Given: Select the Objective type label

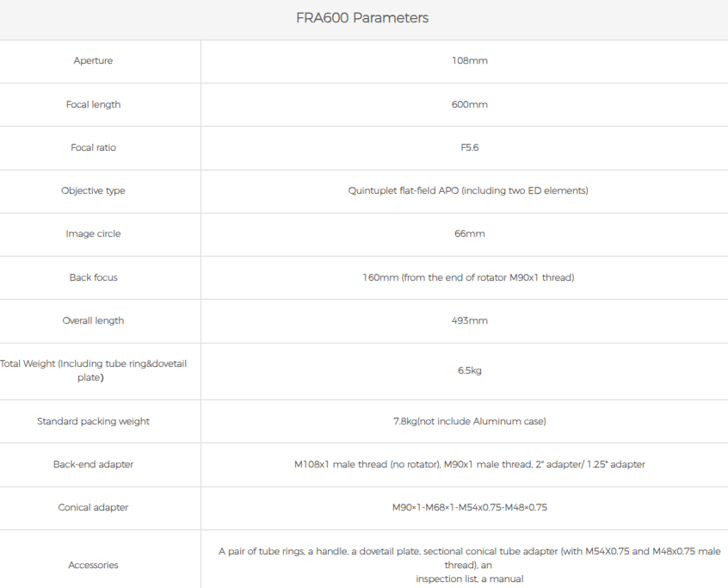Looking at the screenshot, I should click(x=93, y=190).
